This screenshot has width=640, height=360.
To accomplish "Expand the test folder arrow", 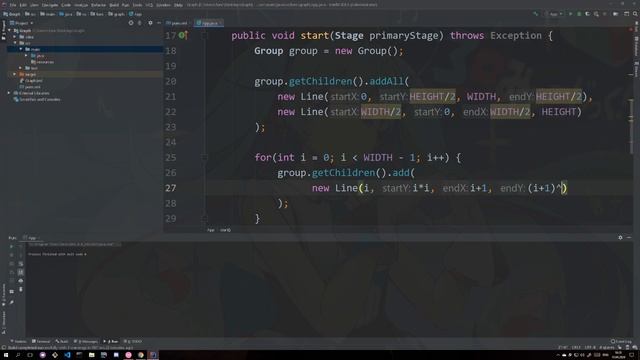I will [x=21, y=68].
